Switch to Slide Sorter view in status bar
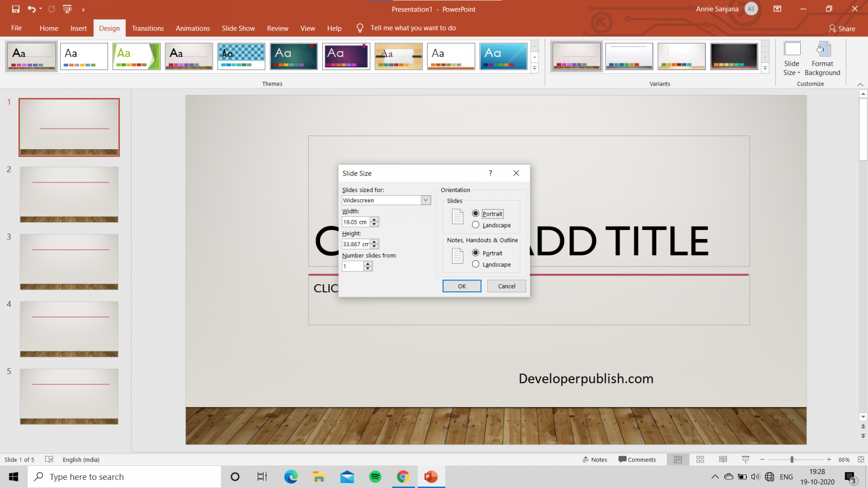The height and width of the screenshot is (488, 868). coord(700,459)
